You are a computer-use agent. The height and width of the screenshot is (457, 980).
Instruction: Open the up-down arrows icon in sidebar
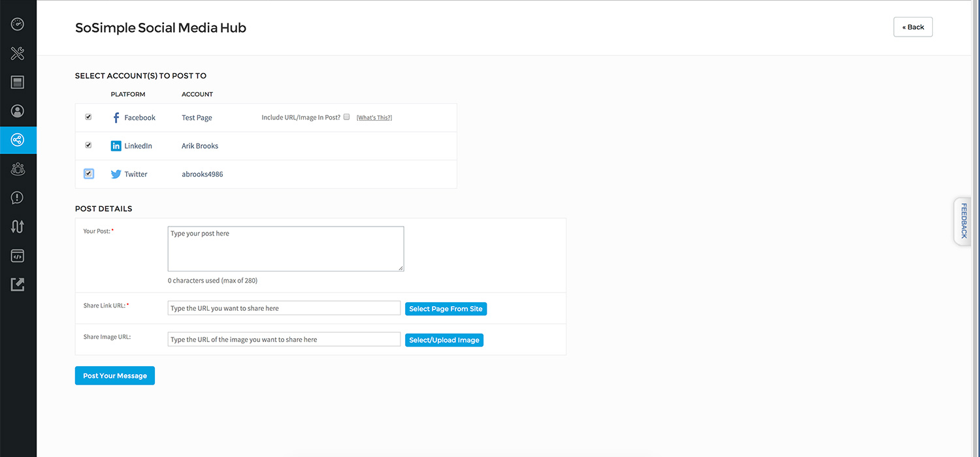tap(18, 227)
